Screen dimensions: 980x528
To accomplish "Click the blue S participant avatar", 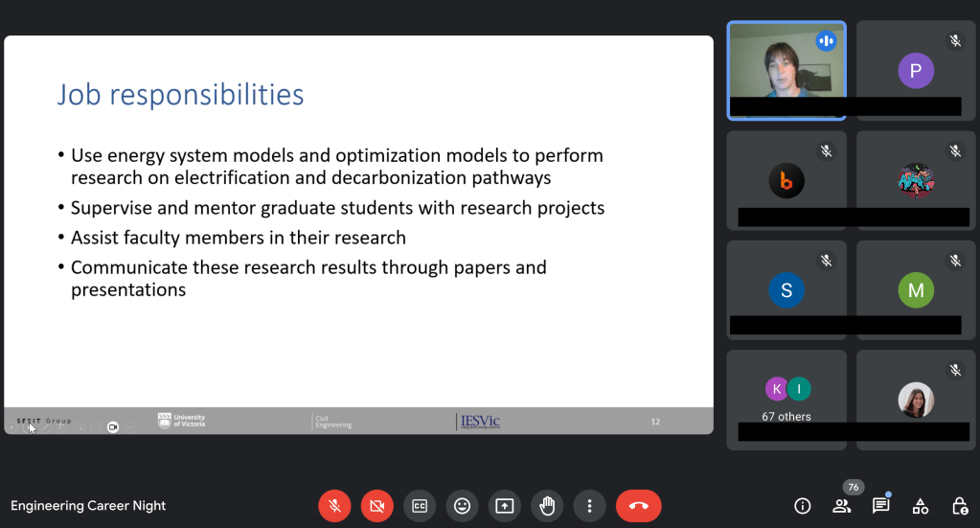I will tap(786, 290).
